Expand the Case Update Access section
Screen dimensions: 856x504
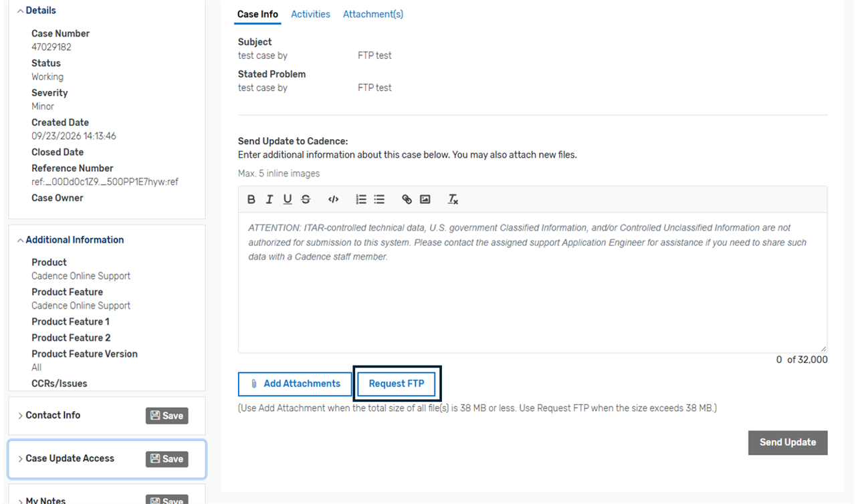(x=66, y=459)
